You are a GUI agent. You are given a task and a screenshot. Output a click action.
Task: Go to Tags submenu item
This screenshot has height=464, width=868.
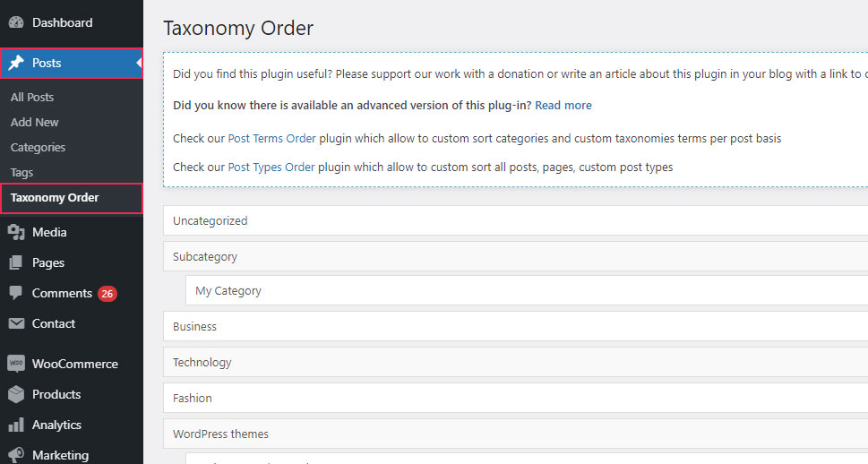click(21, 172)
